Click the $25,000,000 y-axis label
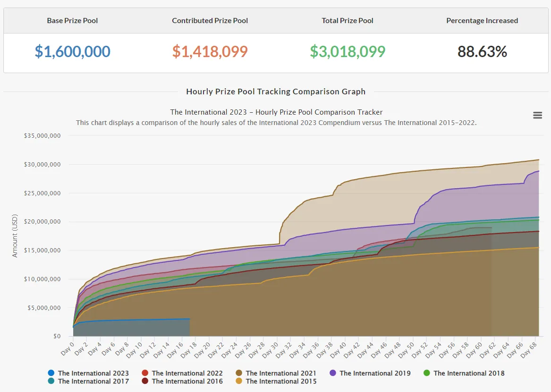The height and width of the screenshot is (392, 551). click(42, 193)
